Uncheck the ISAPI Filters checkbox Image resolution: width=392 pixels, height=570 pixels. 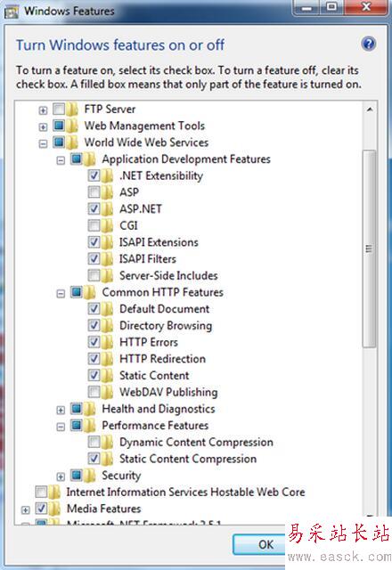coord(94,259)
